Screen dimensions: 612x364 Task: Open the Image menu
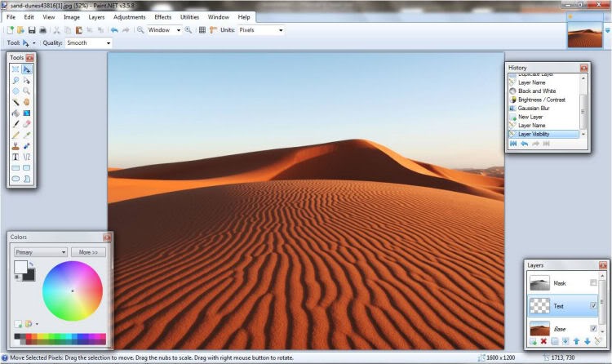point(72,17)
